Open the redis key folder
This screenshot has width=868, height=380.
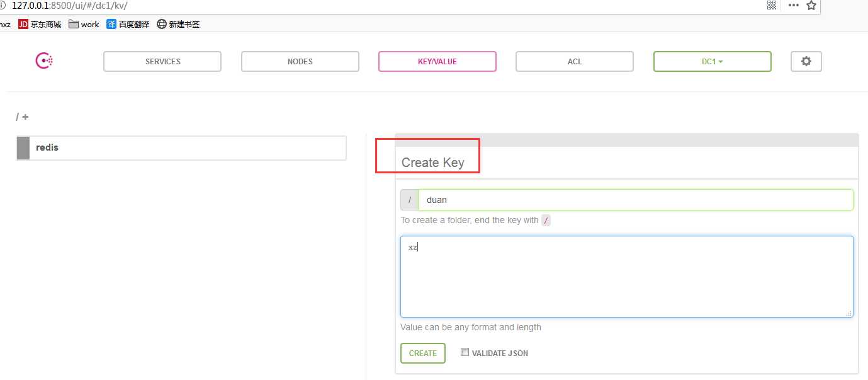coord(181,147)
